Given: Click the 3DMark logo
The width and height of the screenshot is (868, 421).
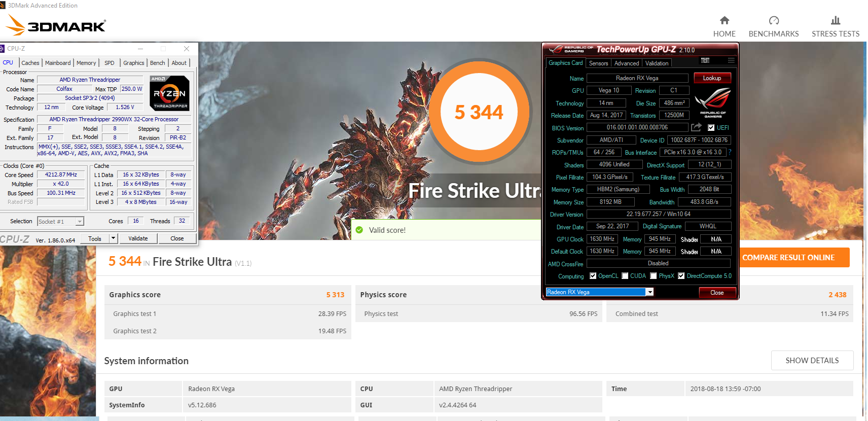Looking at the screenshot, I should pos(55,25).
